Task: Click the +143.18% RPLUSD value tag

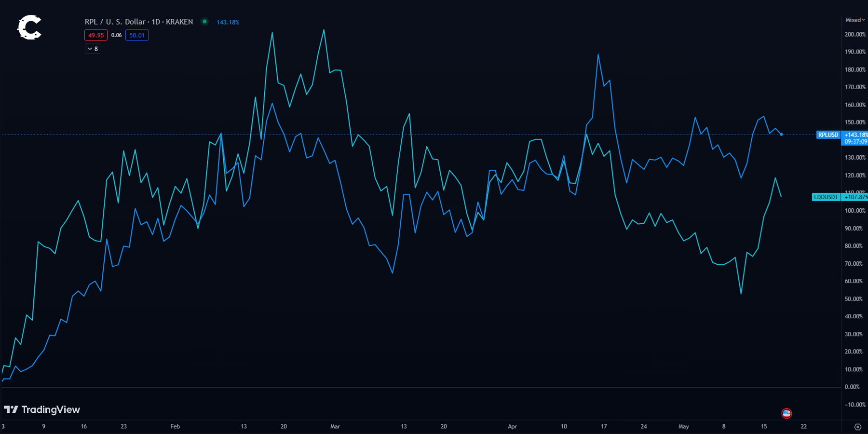Action: click(x=855, y=135)
